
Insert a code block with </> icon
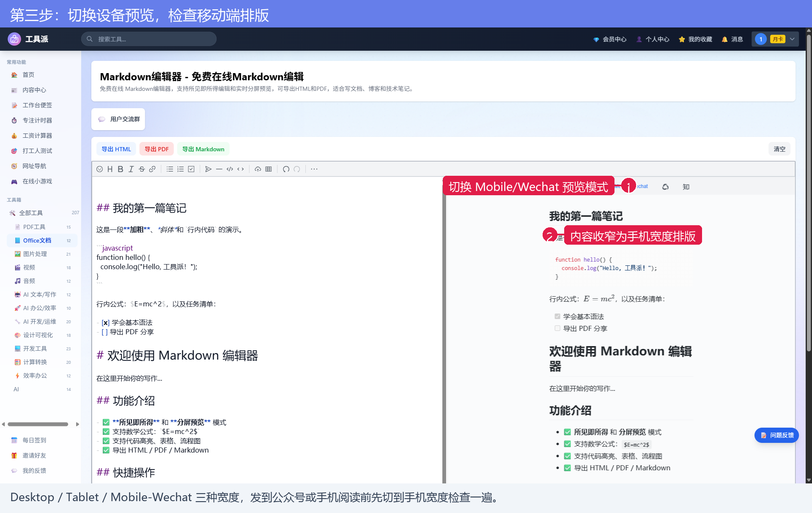point(230,169)
